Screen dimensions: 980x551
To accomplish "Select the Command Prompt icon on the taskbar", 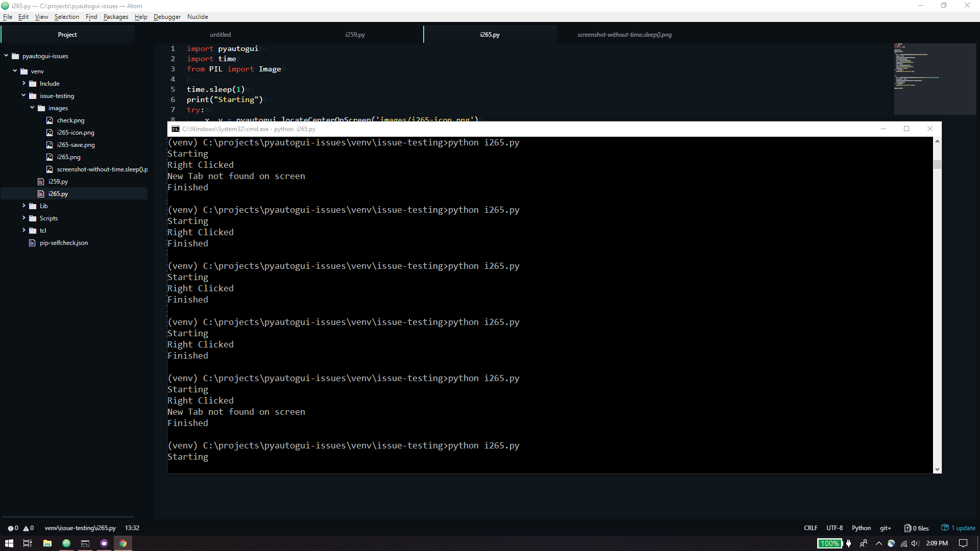I will (x=85, y=543).
